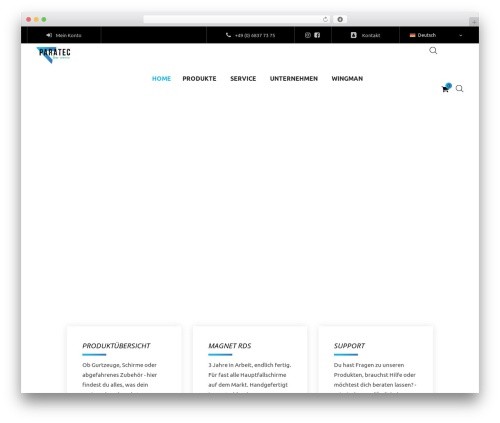This screenshot has width=500, height=423.
Task: Click the search magnifier icon below the Deutsch selector
Action: (433, 51)
